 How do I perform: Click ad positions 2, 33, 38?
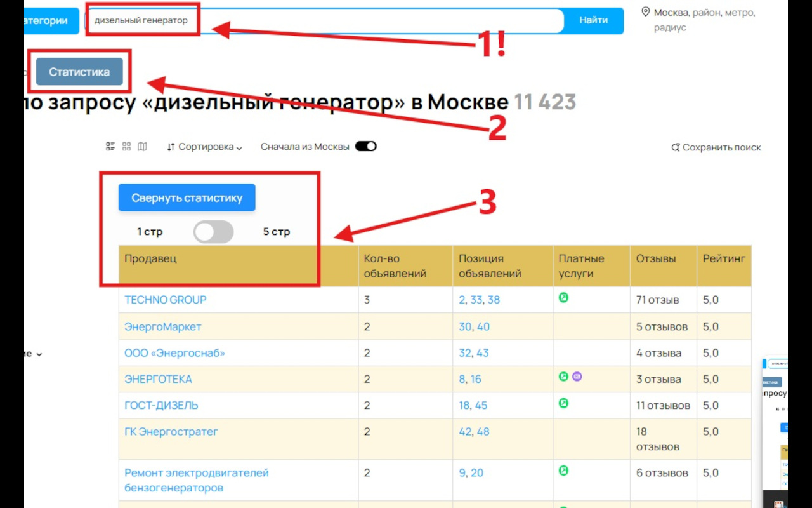pyautogui.click(x=480, y=300)
